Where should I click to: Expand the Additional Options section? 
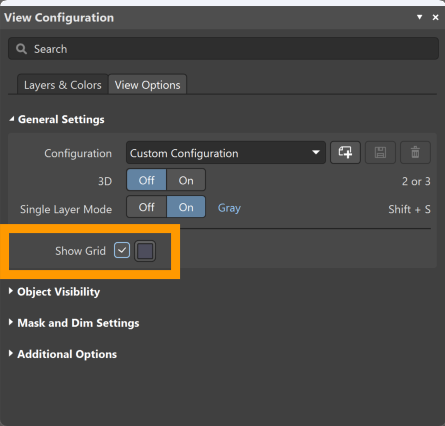(11, 353)
